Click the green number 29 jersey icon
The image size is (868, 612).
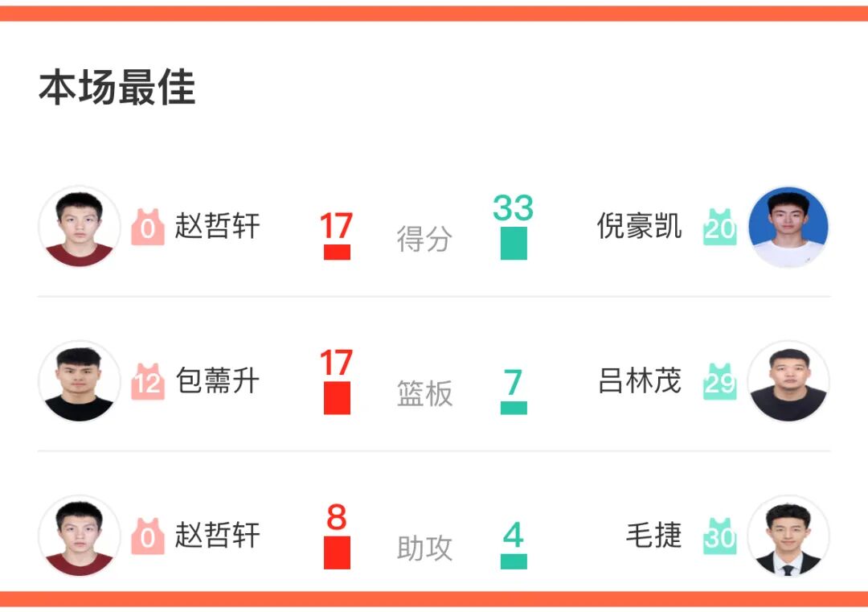point(720,382)
